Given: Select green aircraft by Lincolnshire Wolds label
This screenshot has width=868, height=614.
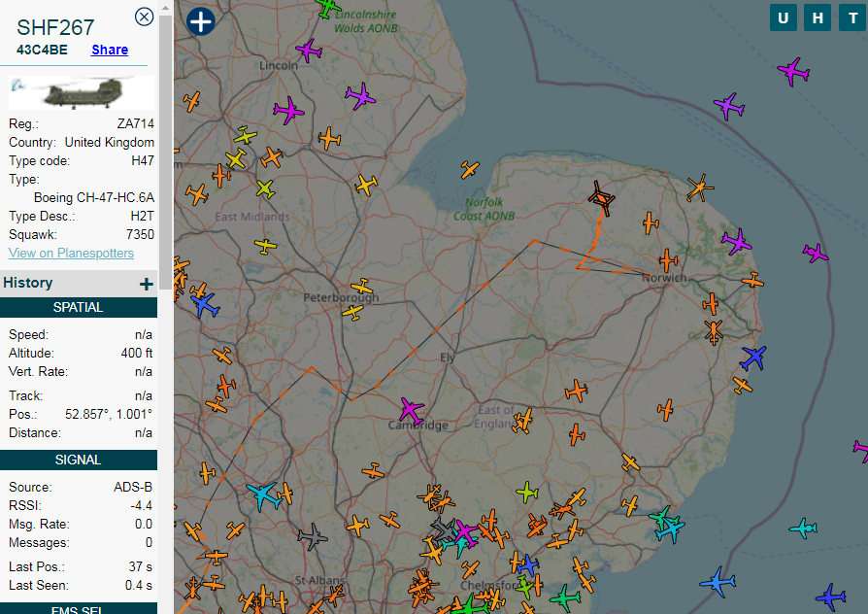Looking at the screenshot, I should pos(328,8).
